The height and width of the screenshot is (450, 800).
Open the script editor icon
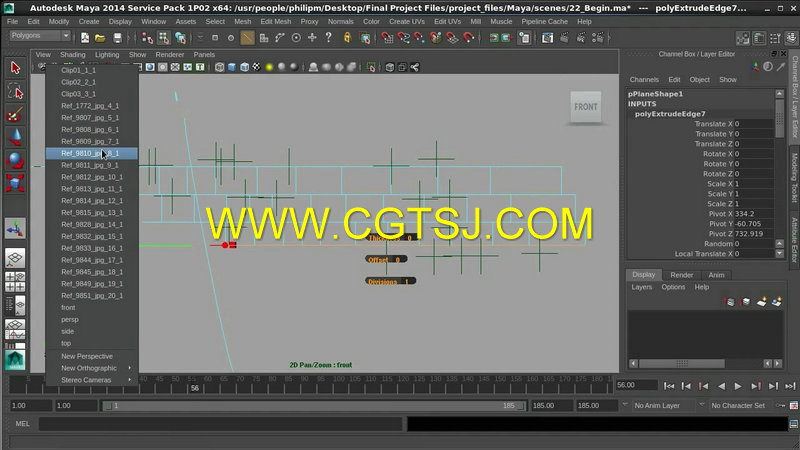[x=793, y=424]
